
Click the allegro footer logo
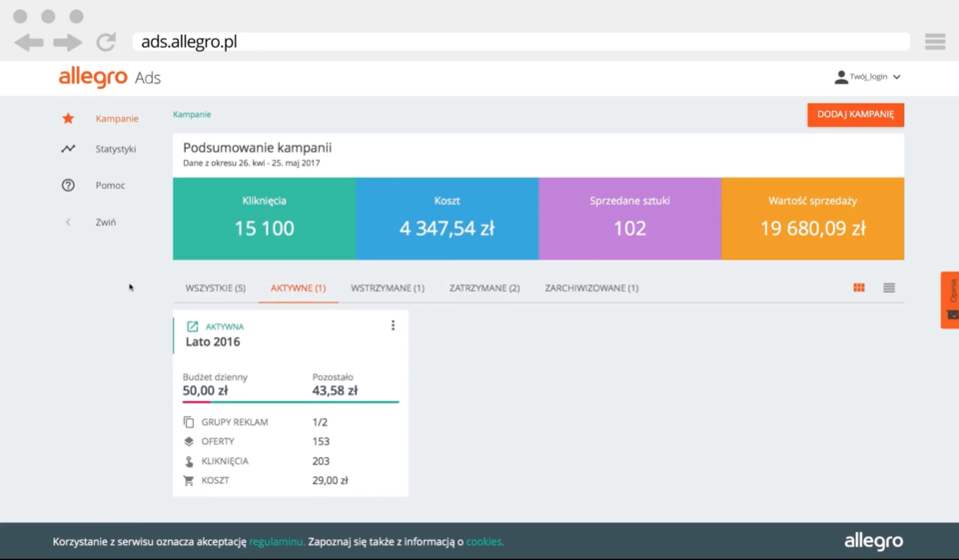(x=873, y=542)
